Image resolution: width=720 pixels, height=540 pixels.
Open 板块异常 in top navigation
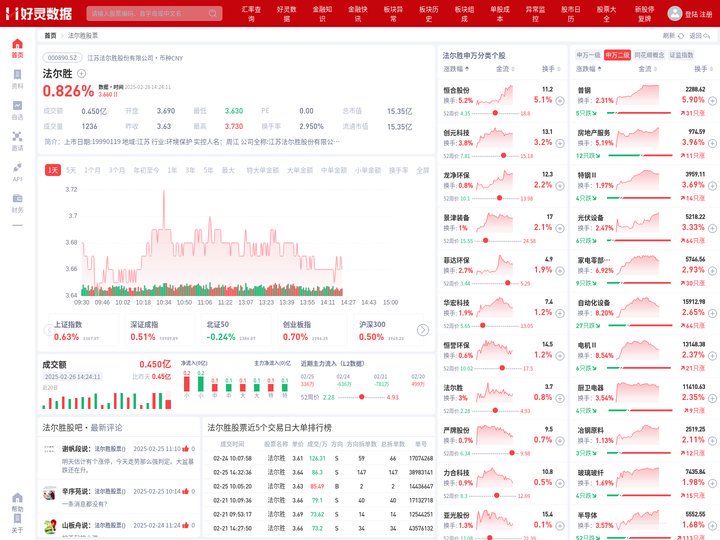click(x=394, y=14)
